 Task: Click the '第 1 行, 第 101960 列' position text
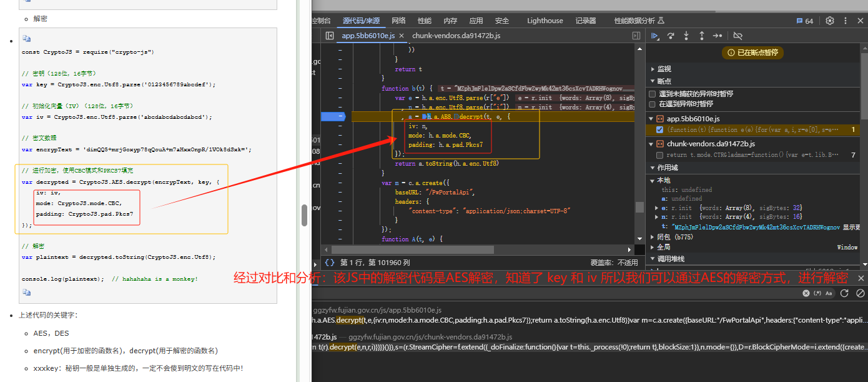click(x=375, y=263)
